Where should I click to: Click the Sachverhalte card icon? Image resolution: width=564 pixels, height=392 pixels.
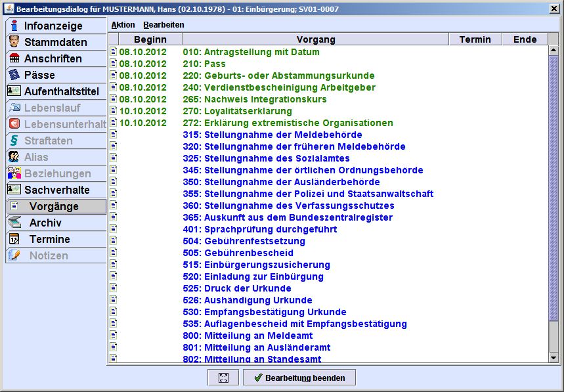point(14,189)
